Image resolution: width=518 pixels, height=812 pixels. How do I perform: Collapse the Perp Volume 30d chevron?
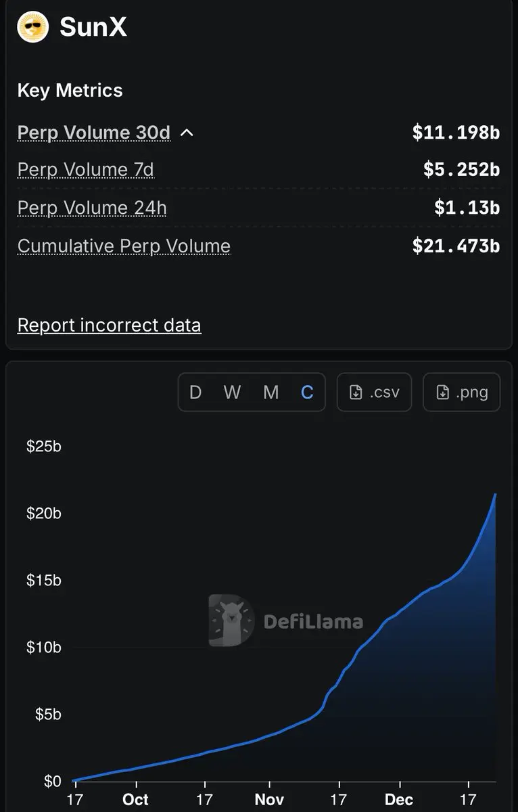[187, 133]
